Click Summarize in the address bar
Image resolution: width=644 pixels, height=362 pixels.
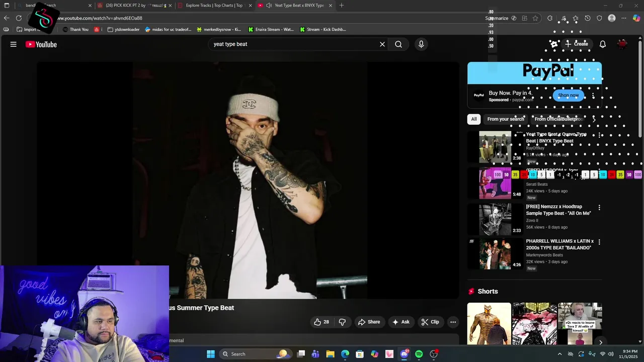[x=497, y=18]
